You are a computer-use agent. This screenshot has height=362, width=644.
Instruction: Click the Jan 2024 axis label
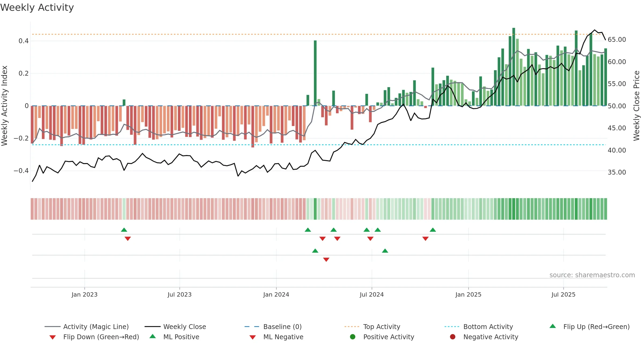coord(276,294)
